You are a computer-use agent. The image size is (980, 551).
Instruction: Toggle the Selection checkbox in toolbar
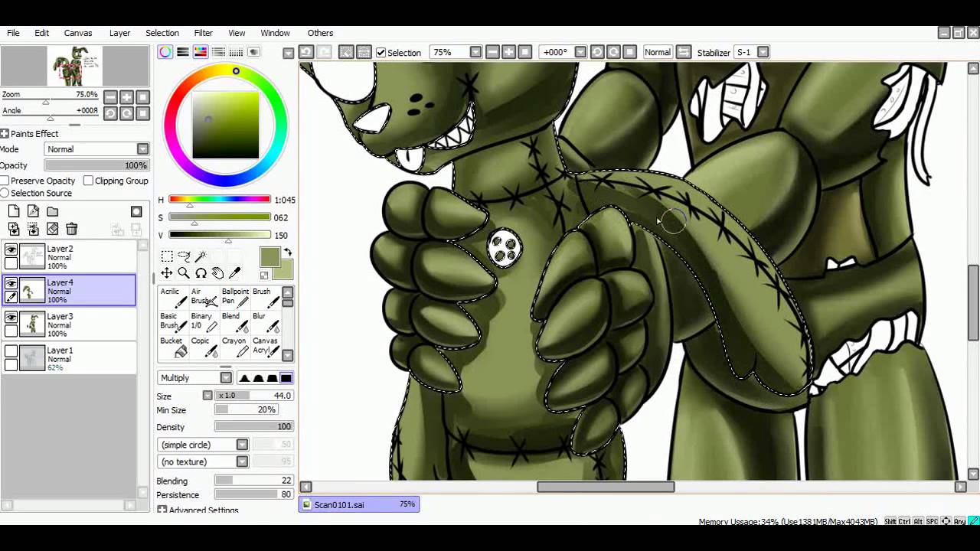click(381, 52)
